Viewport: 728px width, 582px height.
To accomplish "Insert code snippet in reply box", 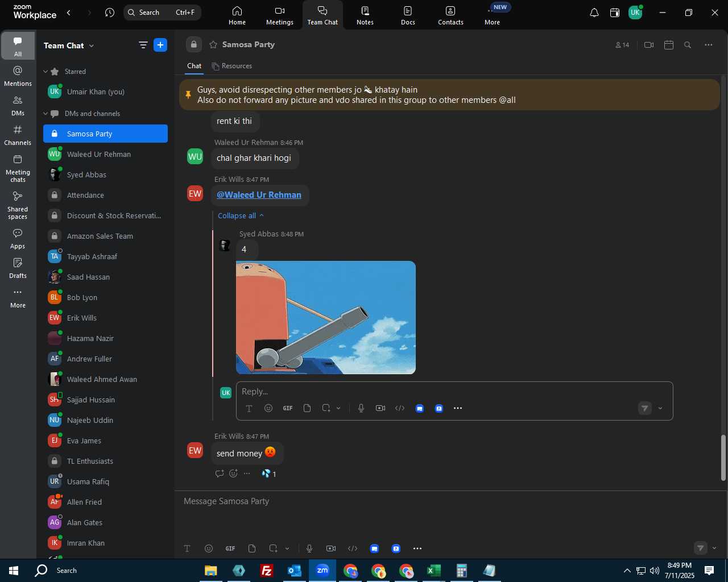I will point(400,408).
